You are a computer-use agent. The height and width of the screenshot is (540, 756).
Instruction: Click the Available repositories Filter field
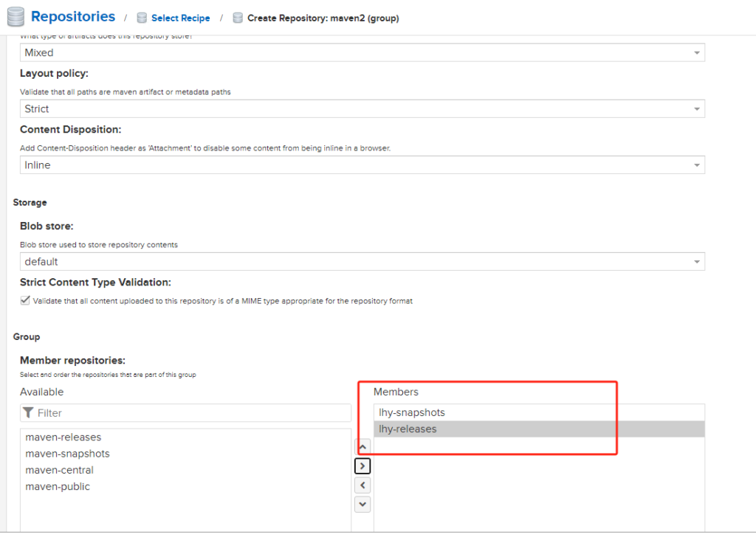192,413
